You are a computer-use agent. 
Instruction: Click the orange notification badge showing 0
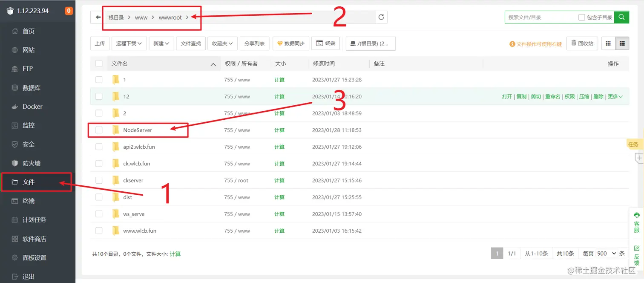coord(69,11)
